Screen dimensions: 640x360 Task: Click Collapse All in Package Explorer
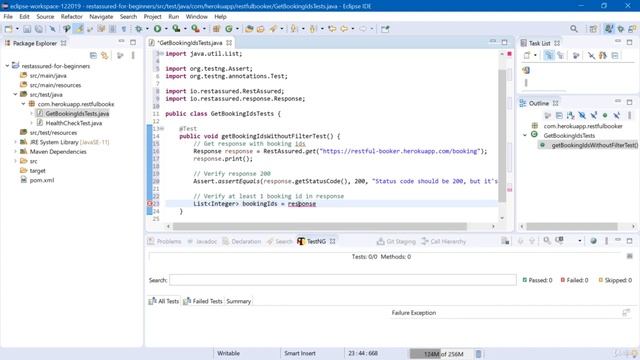pos(93,56)
